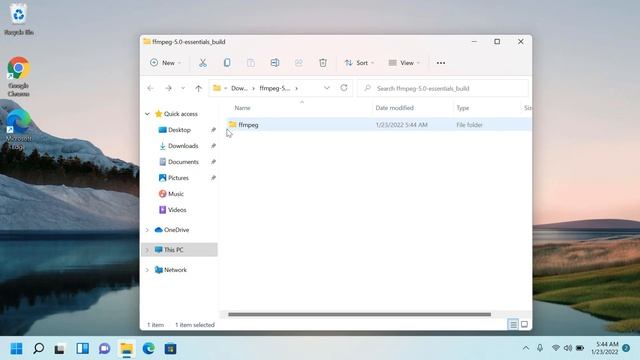Viewport: 640px width, 360px height.
Task: Click the ffmpeg-5... breadcrumb segment
Action: (x=275, y=88)
